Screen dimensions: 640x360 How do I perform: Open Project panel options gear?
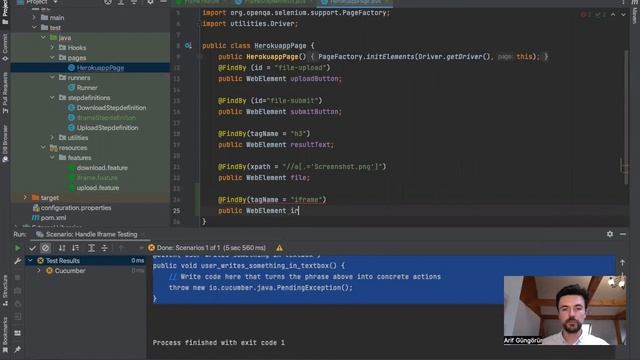150,2
